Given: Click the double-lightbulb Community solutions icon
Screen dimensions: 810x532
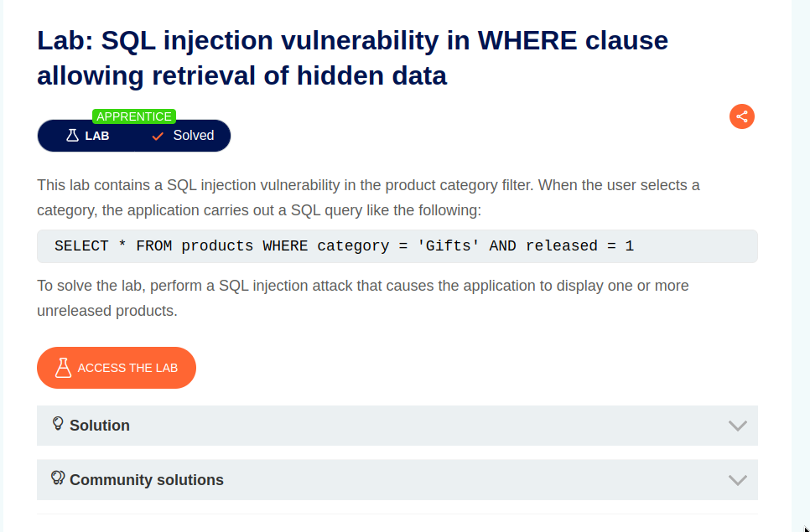Looking at the screenshot, I should tap(58, 478).
